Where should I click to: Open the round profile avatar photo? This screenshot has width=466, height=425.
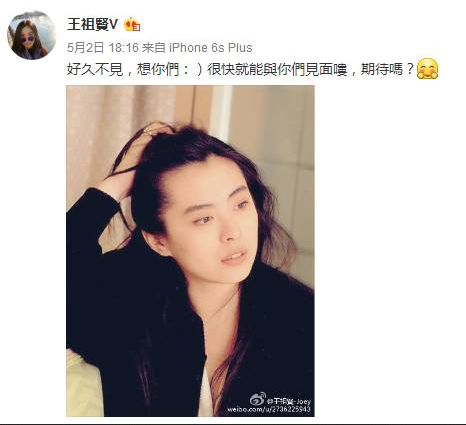tap(32, 35)
